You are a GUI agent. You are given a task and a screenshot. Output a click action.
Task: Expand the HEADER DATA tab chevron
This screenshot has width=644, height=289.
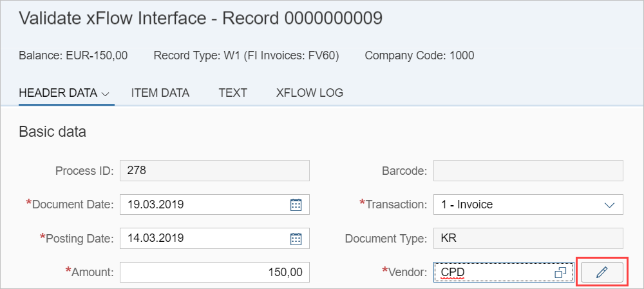point(106,94)
